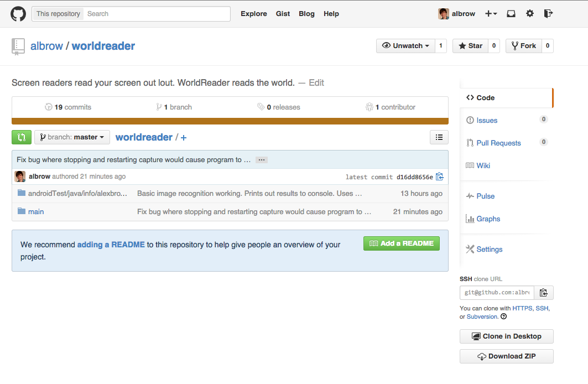
Task: Open account settings gear icon
Action: [x=529, y=14]
